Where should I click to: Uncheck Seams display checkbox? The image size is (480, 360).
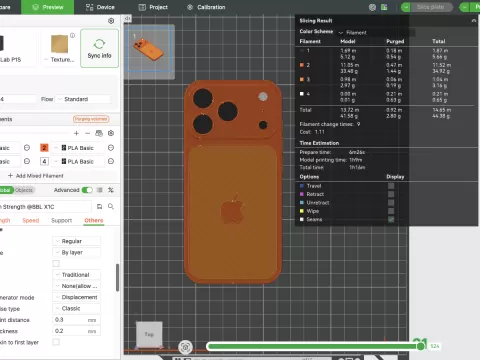[391, 219]
